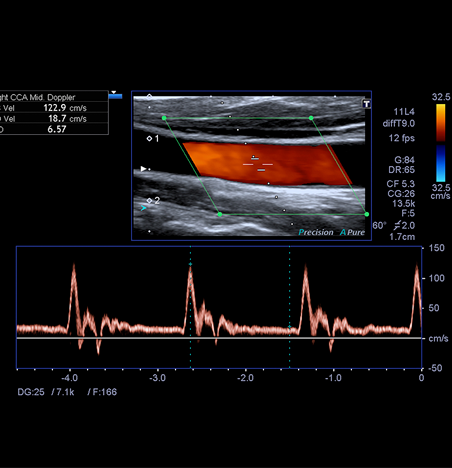Select the Doppler sample gate cursor in the vessel
Screen dimensions: 452x468
coord(258,164)
